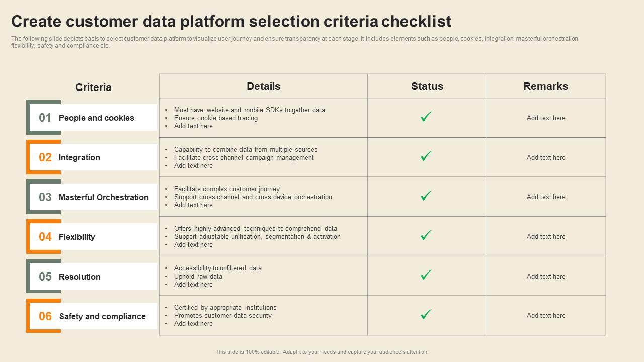Select the Flexibility criteria label
644x362 pixels.
point(77,237)
